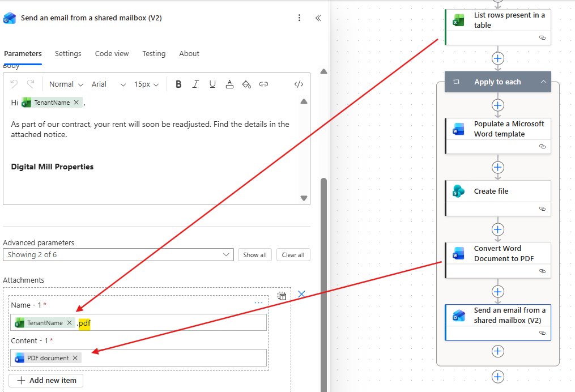
Task: Switch to the Settings tab
Action: click(68, 54)
